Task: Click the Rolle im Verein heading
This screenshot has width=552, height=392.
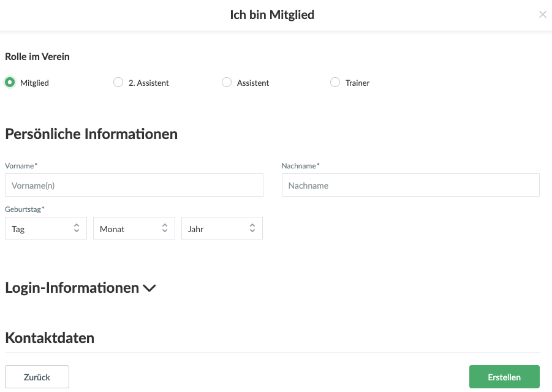Action: (x=37, y=57)
